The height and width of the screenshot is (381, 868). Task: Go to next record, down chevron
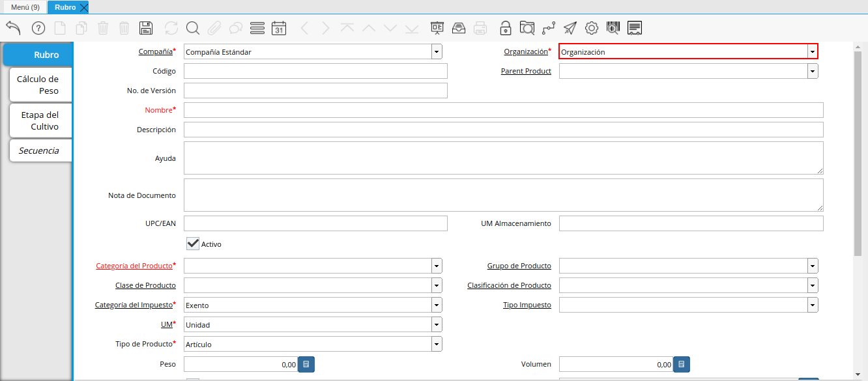point(390,28)
